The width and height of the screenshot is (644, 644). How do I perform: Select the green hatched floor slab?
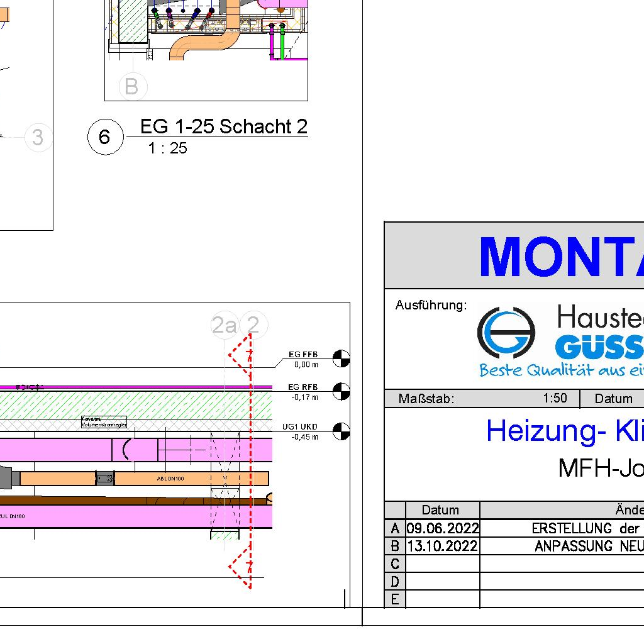[x=126, y=406]
